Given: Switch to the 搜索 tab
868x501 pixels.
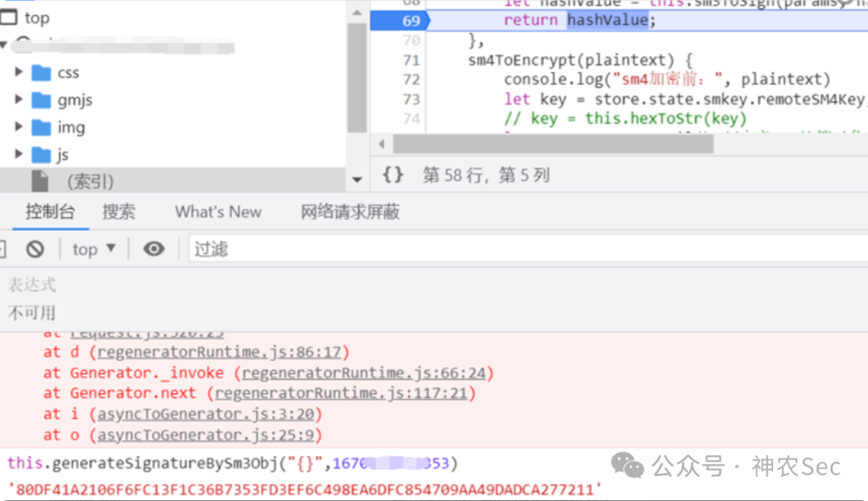Looking at the screenshot, I should tap(118, 212).
